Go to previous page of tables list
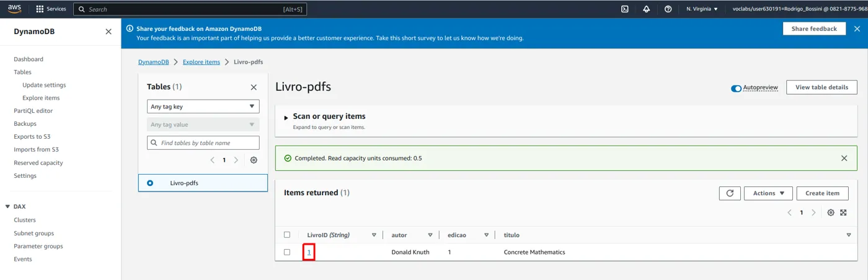 213,160
